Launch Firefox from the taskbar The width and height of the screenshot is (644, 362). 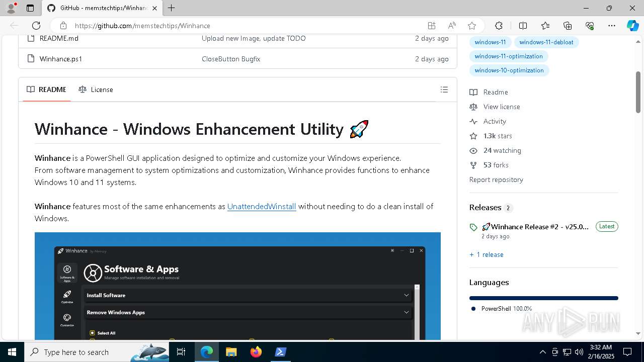pos(256,352)
